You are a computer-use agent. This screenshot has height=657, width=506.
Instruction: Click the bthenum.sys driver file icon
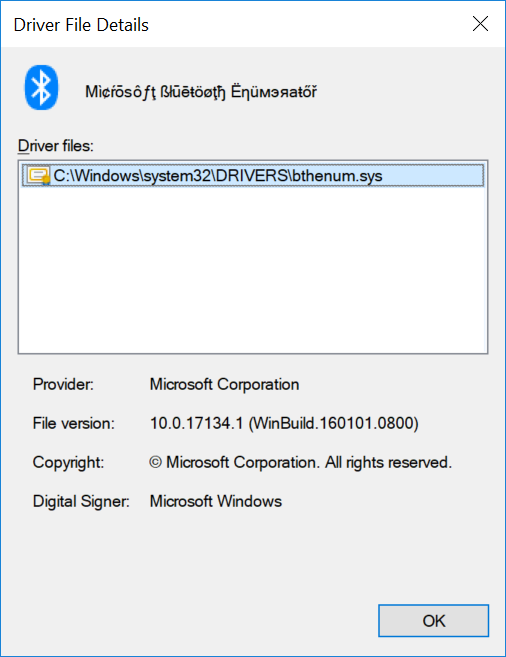click(39, 176)
